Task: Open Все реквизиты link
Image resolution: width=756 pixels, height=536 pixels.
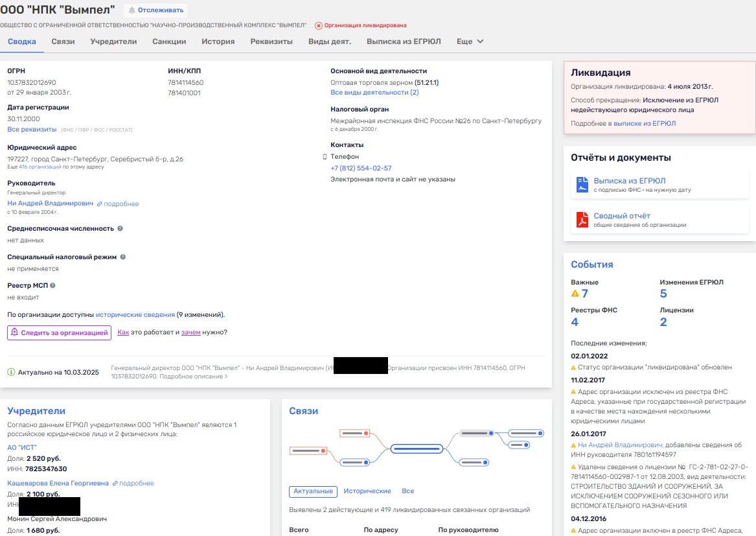Action: [x=32, y=129]
